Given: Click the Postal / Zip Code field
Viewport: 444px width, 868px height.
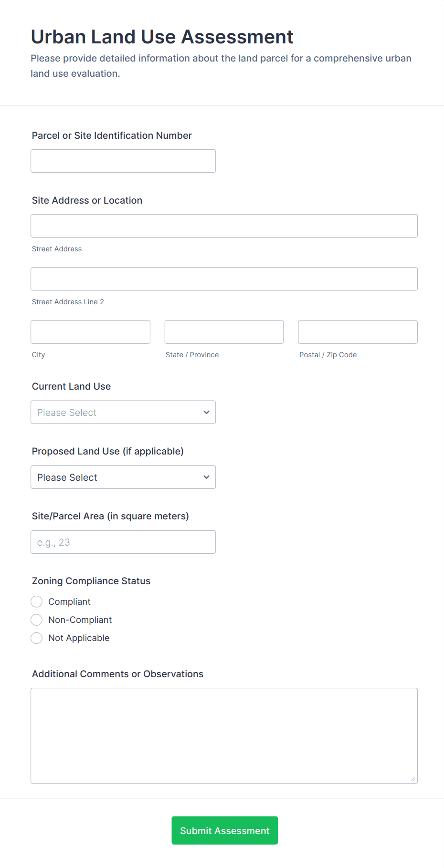Looking at the screenshot, I should tap(358, 332).
